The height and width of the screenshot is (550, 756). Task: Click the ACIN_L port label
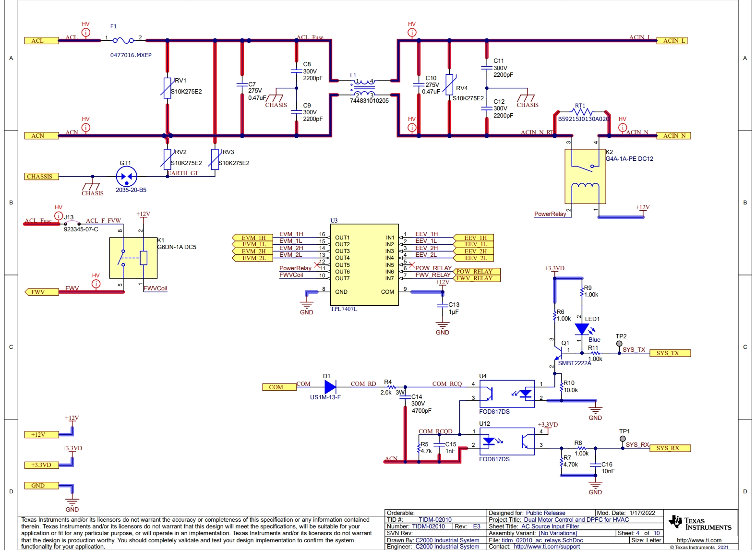[672, 41]
